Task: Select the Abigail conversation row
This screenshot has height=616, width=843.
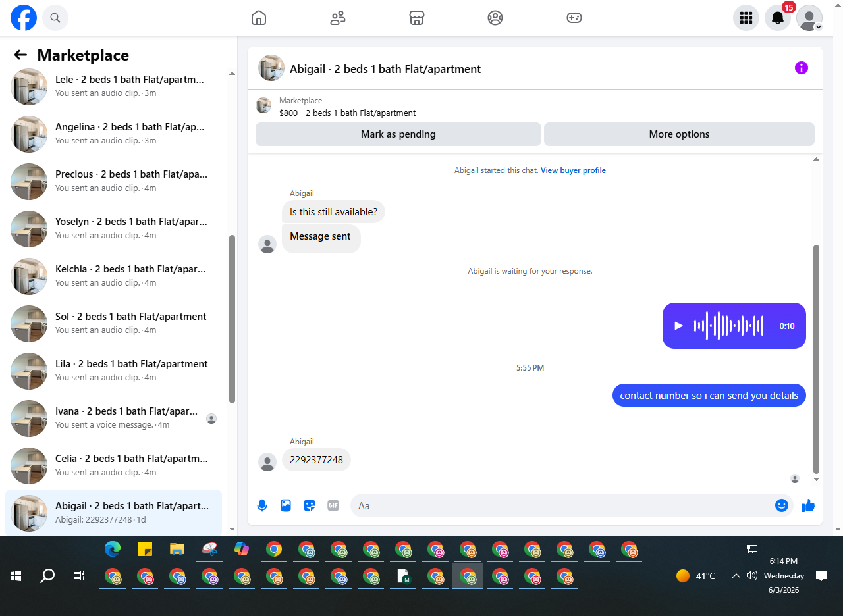Action: tap(113, 513)
